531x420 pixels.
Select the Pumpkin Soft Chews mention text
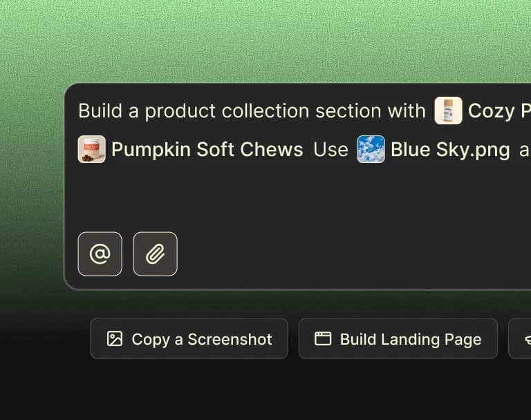point(207,150)
